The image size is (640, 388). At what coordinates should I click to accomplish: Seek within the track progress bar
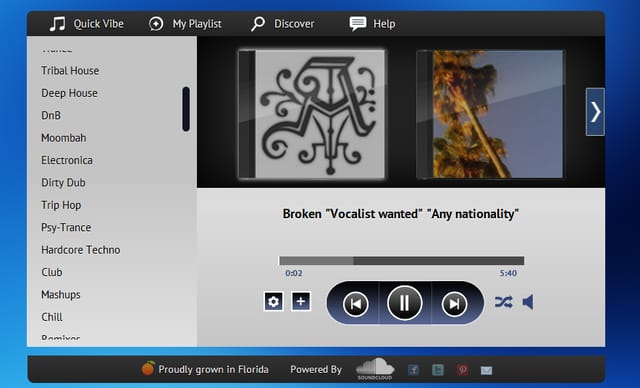click(401, 261)
